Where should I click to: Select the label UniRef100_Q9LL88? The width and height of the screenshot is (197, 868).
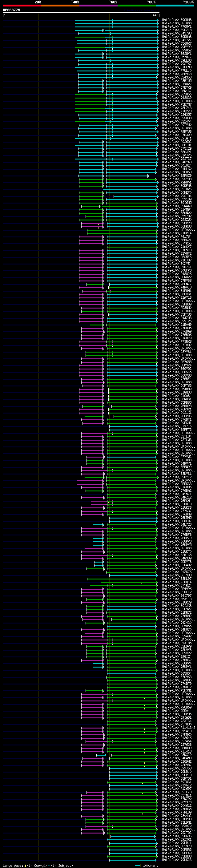[177, 61]
